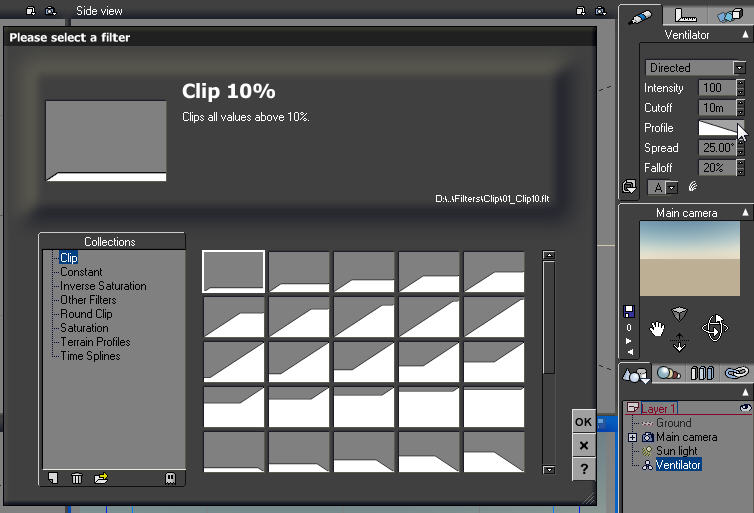The width and height of the screenshot is (754, 513).
Task: Click the feather-like icon next to the A dropdown
Action: point(692,187)
